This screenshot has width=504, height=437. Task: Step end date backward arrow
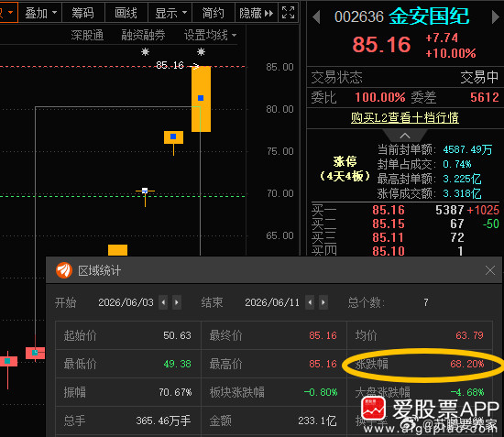[310, 302]
